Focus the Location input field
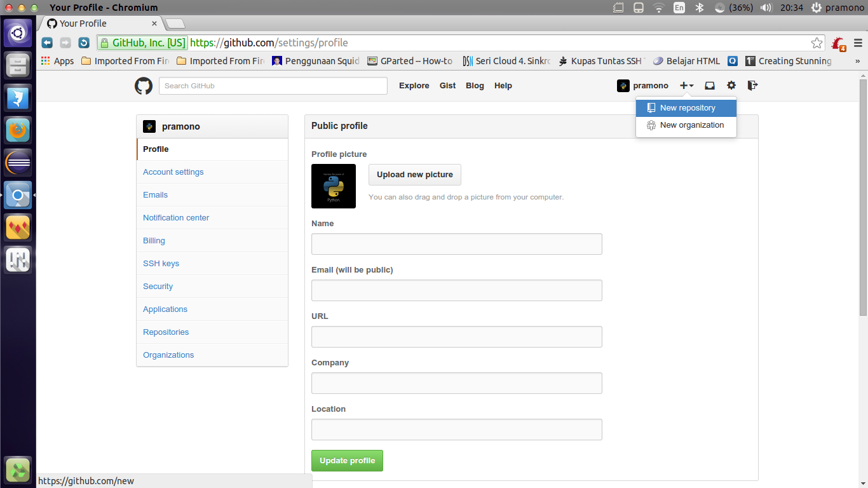868x488 pixels. (457, 430)
